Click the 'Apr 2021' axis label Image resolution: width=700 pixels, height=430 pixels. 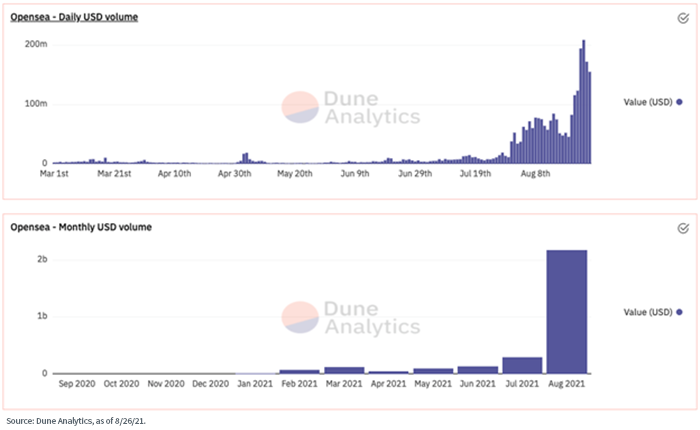point(388,384)
